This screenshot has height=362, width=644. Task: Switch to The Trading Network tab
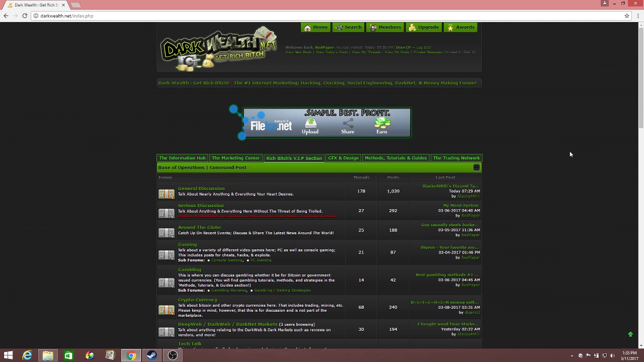click(456, 158)
